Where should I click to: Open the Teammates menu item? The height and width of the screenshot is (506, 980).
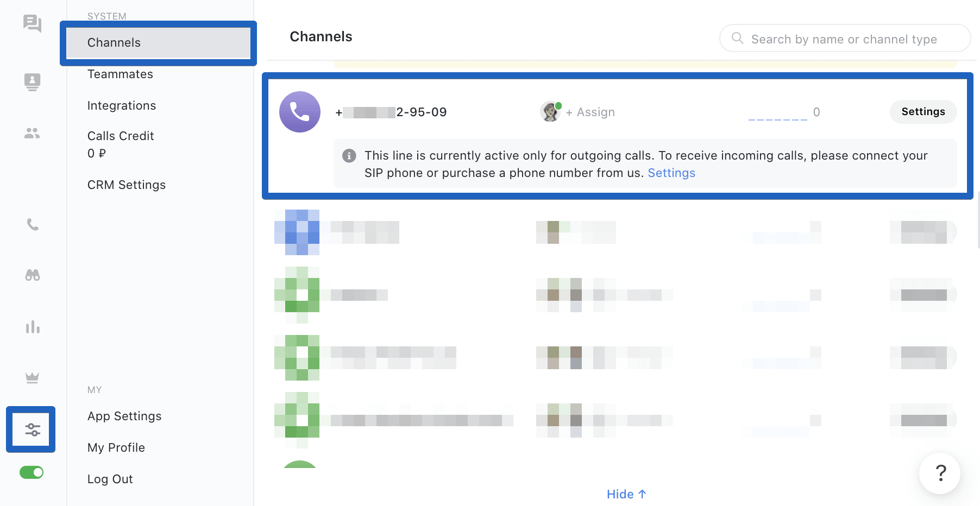[x=120, y=74]
